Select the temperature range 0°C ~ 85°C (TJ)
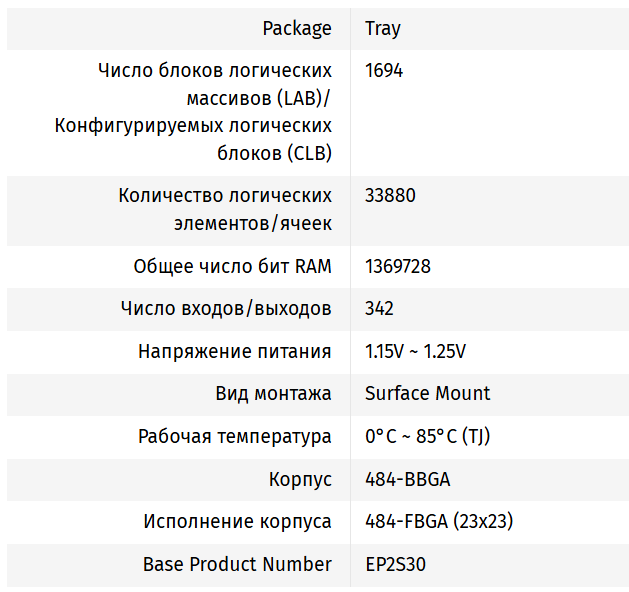The image size is (629, 592). [427, 436]
